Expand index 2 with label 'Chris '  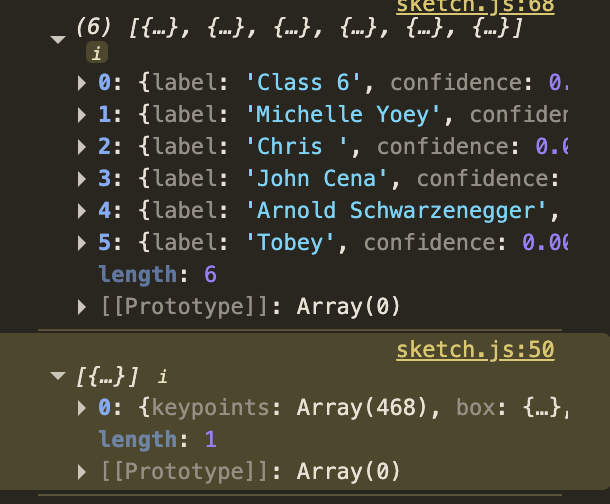click(83, 147)
